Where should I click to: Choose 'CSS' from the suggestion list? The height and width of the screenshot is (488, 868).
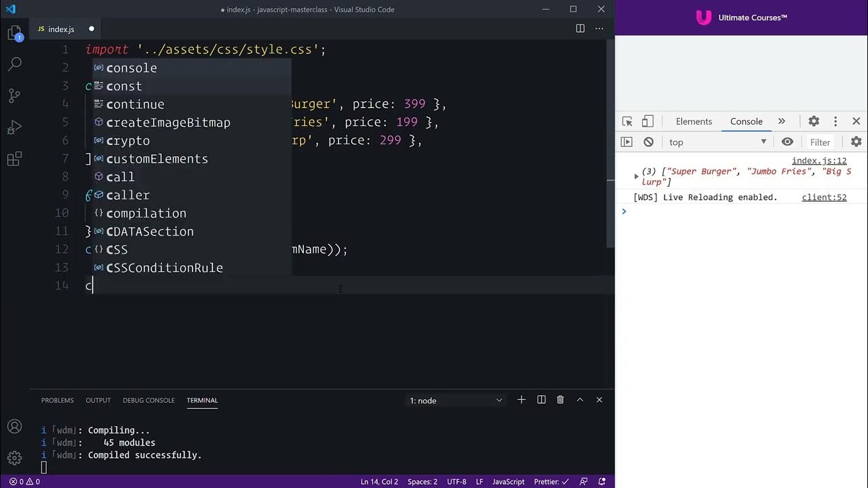[x=192, y=249]
